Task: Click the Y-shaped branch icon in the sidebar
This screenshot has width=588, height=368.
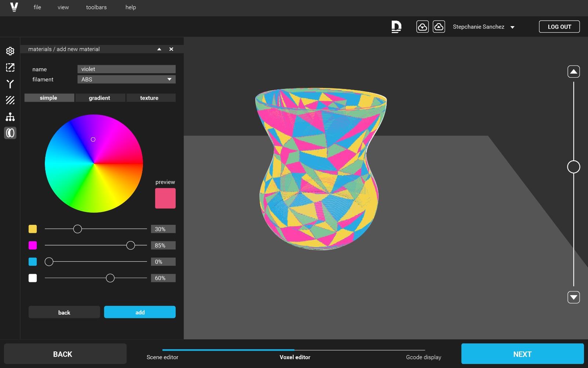Action: [10, 84]
